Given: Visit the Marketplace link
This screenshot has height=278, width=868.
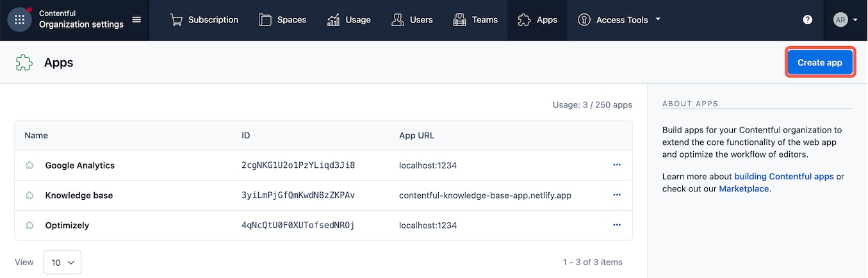Looking at the screenshot, I should 743,189.
